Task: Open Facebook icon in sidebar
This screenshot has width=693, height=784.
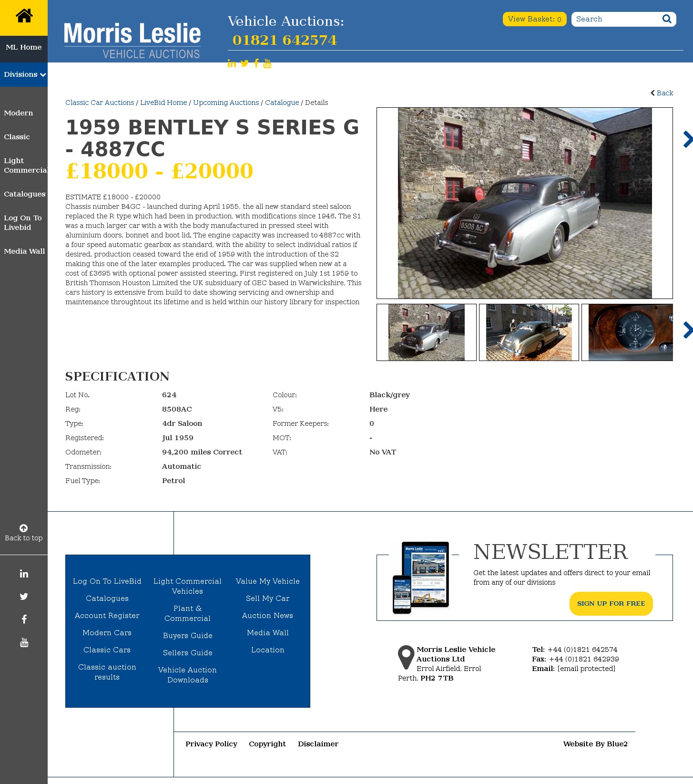Action: pos(24,619)
